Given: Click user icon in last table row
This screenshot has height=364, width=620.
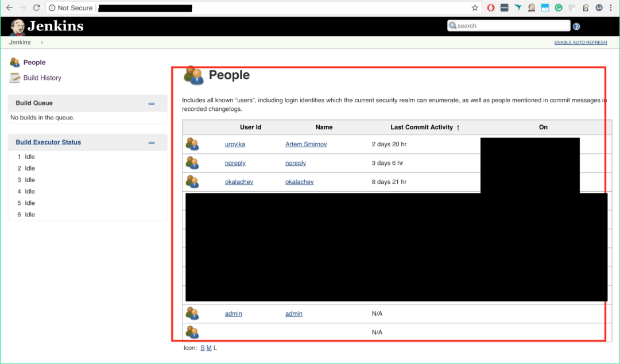Looking at the screenshot, I should (x=192, y=332).
